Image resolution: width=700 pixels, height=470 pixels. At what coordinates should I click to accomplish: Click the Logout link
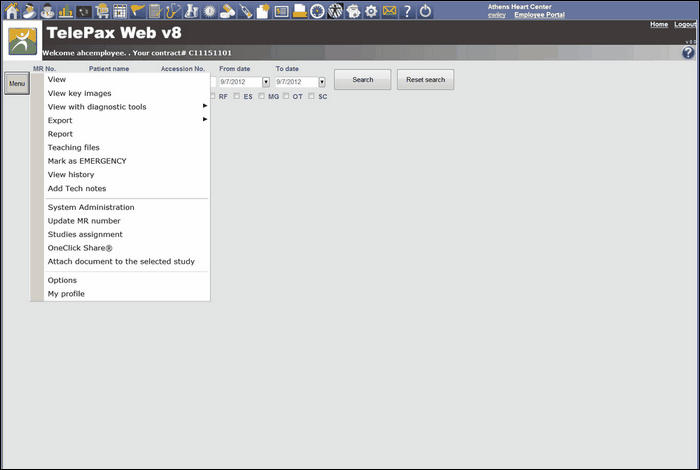[x=685, y=24]
